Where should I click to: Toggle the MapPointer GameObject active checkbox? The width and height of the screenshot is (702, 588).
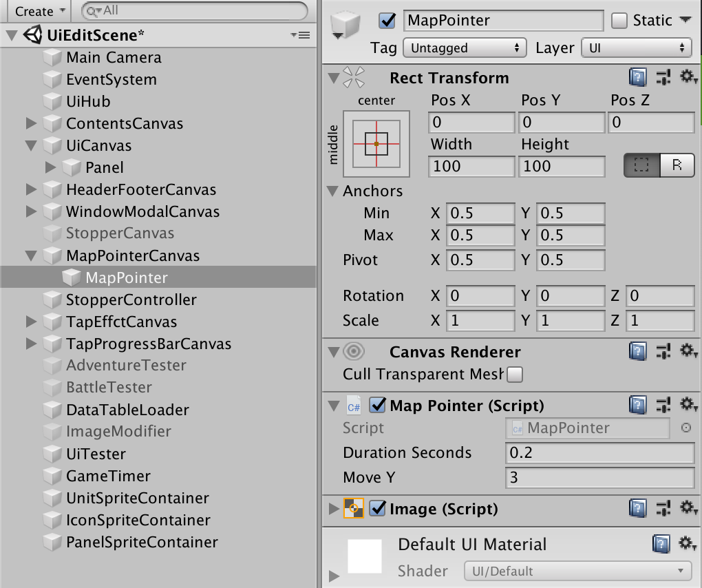(x=386, y=21)
